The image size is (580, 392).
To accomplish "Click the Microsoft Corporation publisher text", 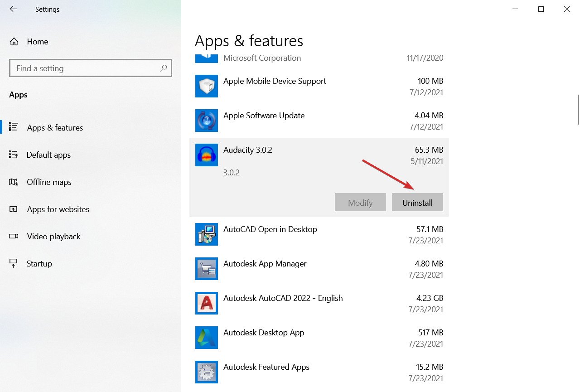I will click(262, 58).
